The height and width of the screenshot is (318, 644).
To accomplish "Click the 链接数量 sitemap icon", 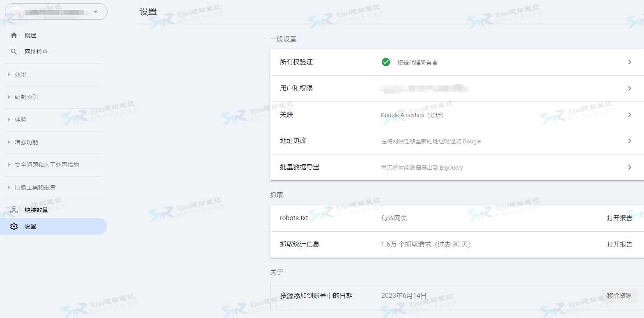I will 14,210.
